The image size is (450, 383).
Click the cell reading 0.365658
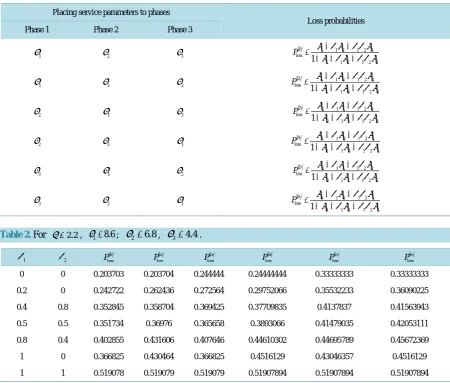tap(209, 323)
